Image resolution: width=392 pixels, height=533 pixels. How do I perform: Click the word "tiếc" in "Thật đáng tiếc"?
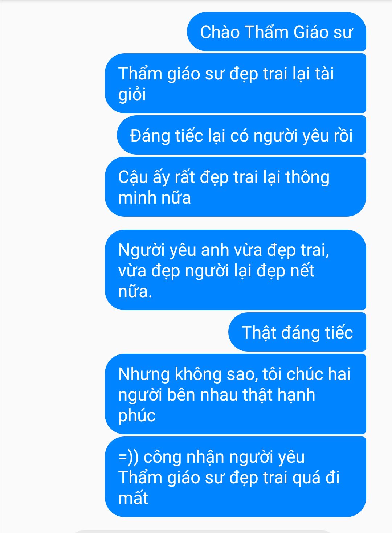338,332
